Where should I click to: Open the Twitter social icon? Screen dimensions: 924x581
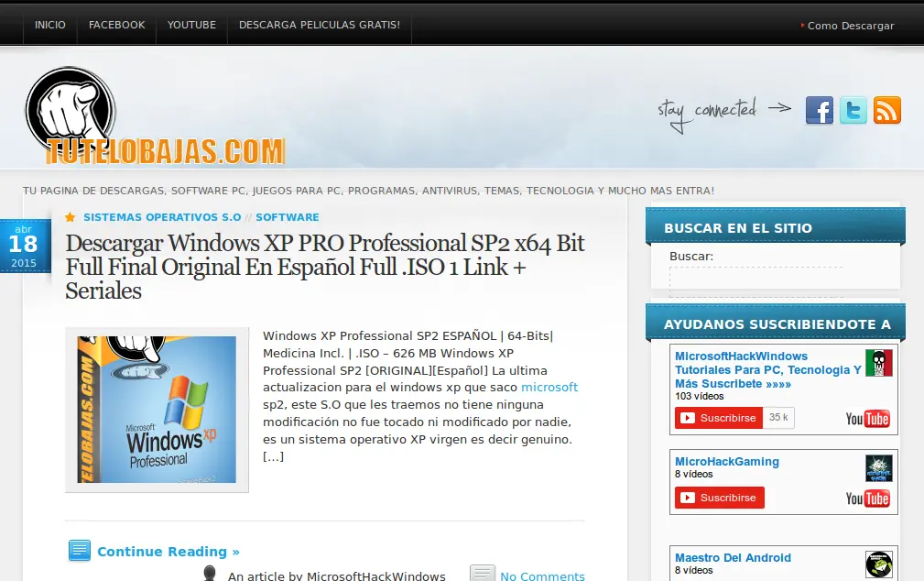853,110
